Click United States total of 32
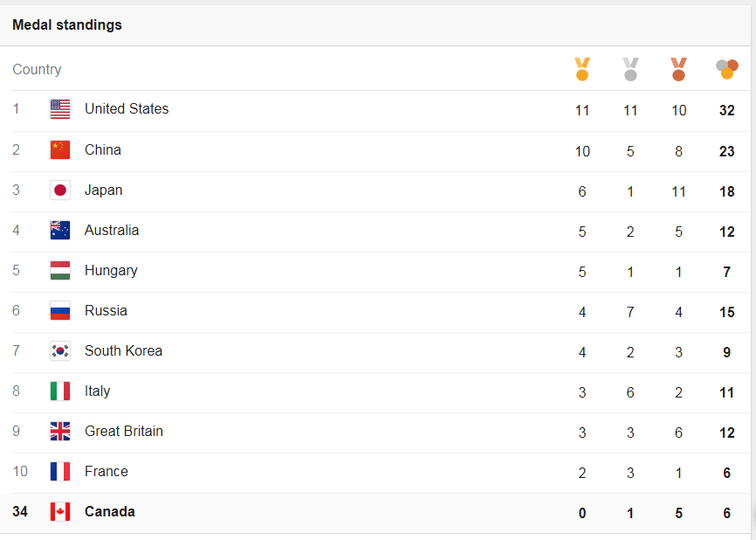 pos(726,111)
